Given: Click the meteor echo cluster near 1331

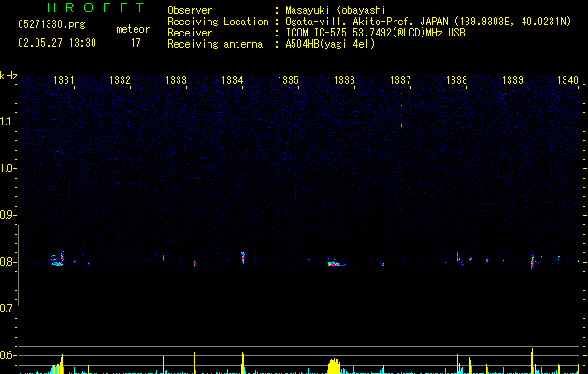Looking at the screenshot, I should coord(58,259).
